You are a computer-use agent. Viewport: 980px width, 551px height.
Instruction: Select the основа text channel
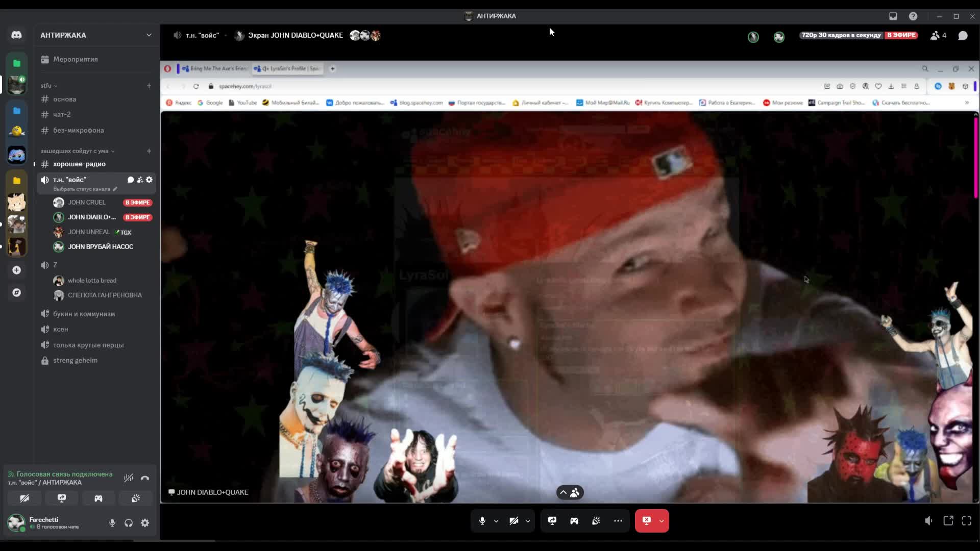pyautogui.click(x=96, y=99)
